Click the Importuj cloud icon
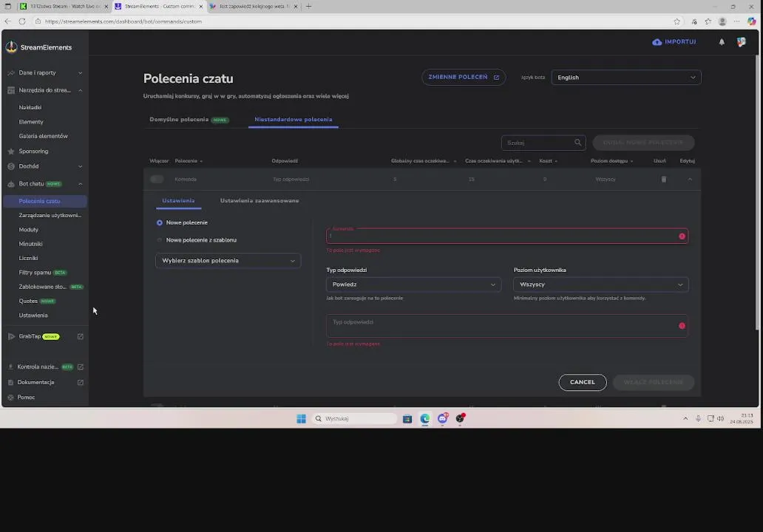The width and height of the screenshot is (763, 532). 657,42
